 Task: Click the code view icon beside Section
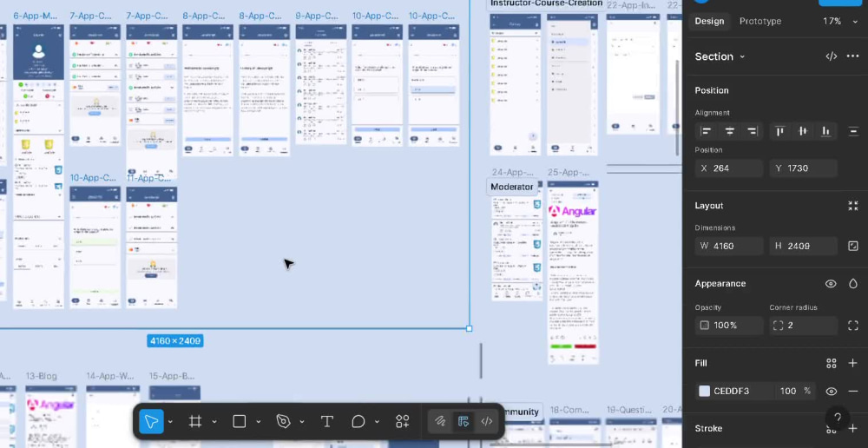[831, 56]
